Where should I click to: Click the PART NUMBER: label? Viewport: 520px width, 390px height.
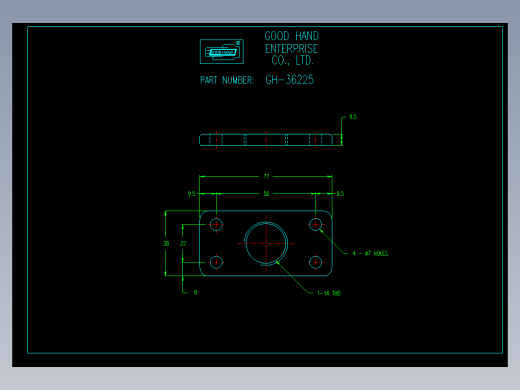(x=227, y=80)
